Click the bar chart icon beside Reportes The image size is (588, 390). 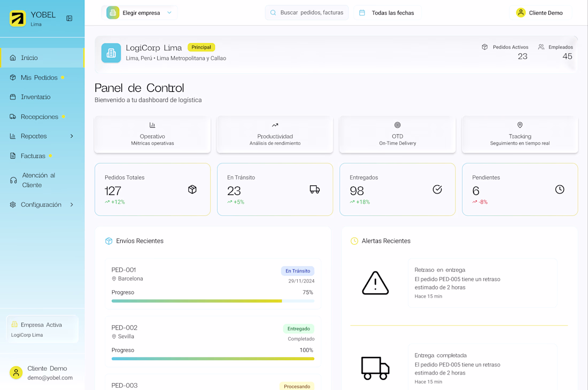(x=13, y=136)
